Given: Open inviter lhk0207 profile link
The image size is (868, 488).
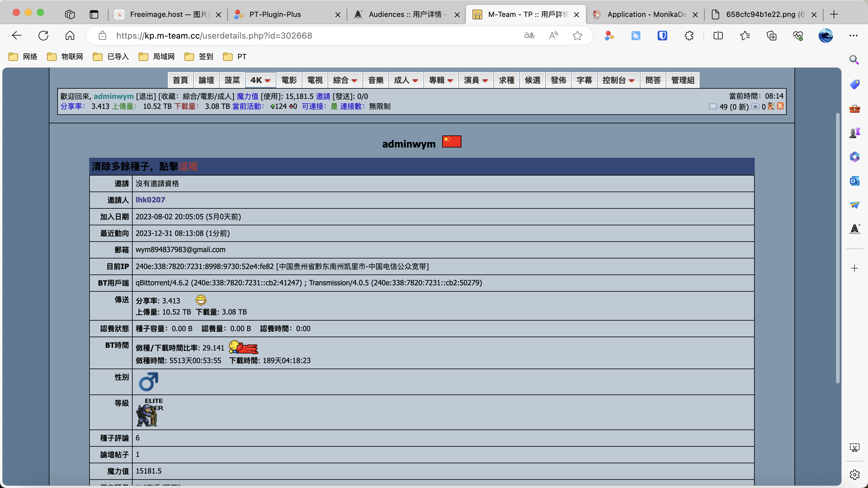Looking at the screenshot, I should tap(150, 200).
